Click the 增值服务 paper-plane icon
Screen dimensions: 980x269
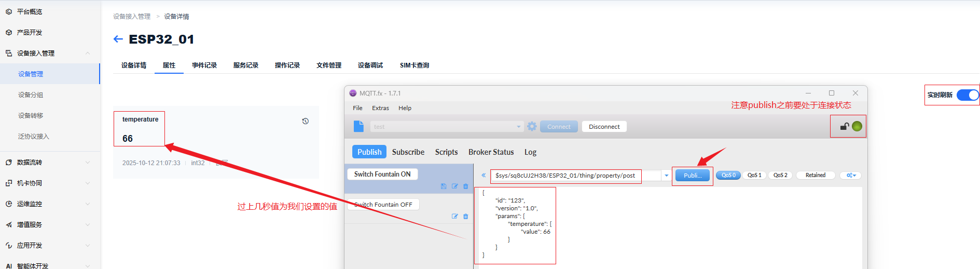9,225
